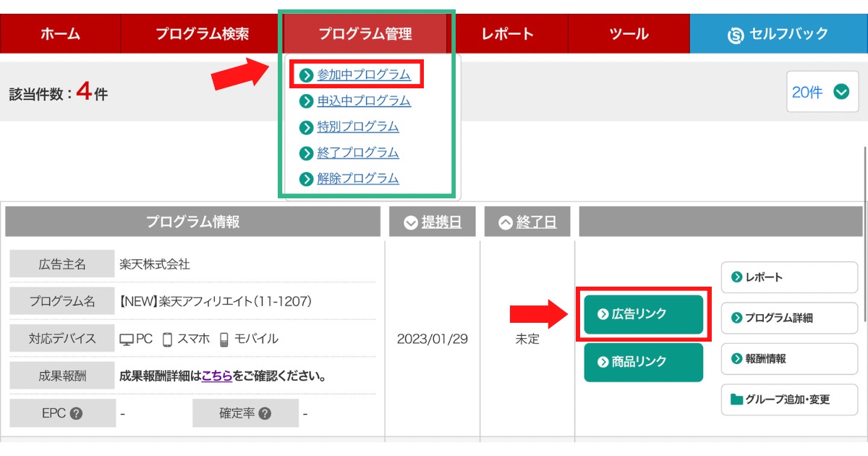This screenshot has width=868, height=456.
Task: Click the 対応デバイス row label
Action: 62,339
